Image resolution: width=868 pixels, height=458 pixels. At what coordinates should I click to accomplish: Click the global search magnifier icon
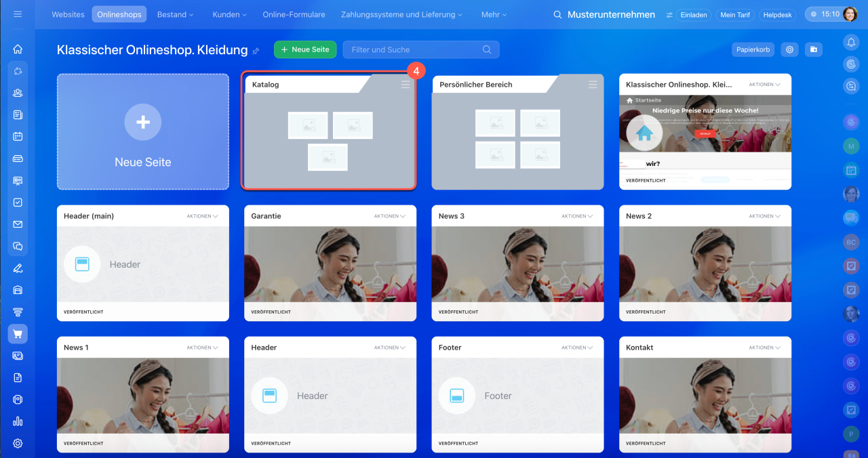(557, 14)
